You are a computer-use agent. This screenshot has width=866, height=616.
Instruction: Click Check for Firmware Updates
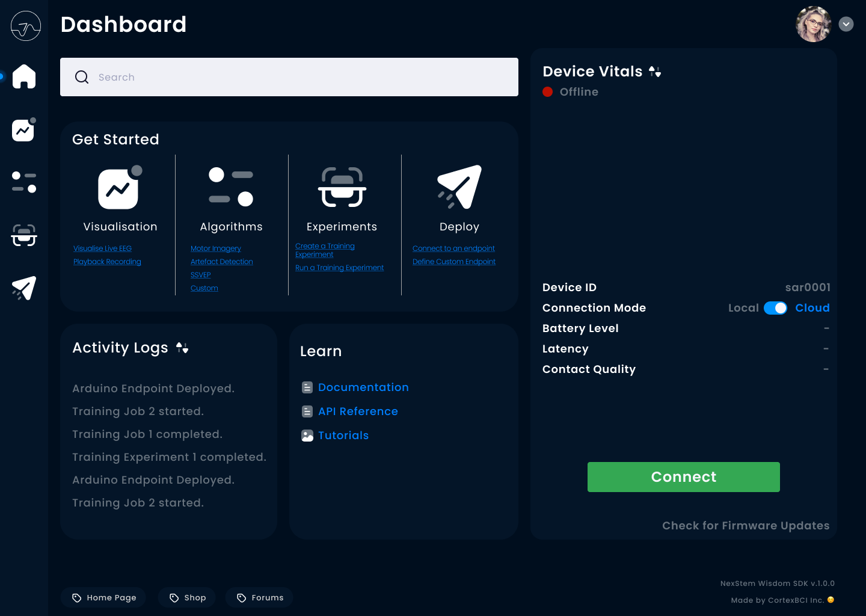[746, 525]
